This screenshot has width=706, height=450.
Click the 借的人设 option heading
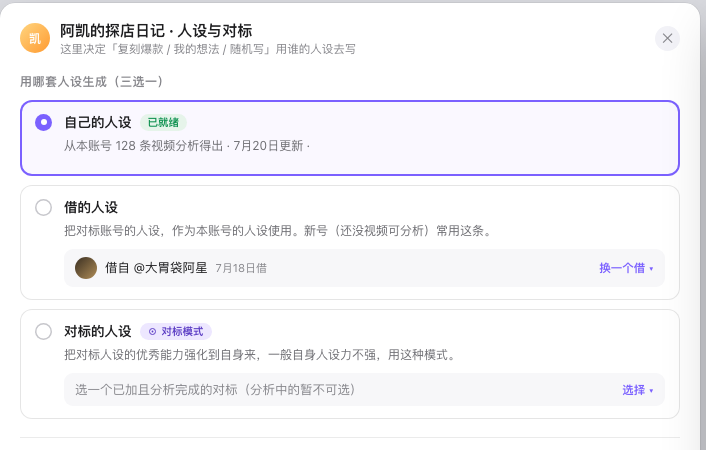(x=91, y=208)
